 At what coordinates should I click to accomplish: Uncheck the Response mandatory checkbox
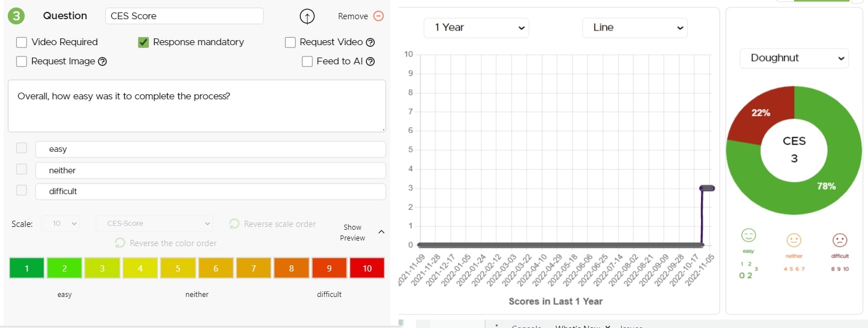pyautogui.click(x=143, y=42)
